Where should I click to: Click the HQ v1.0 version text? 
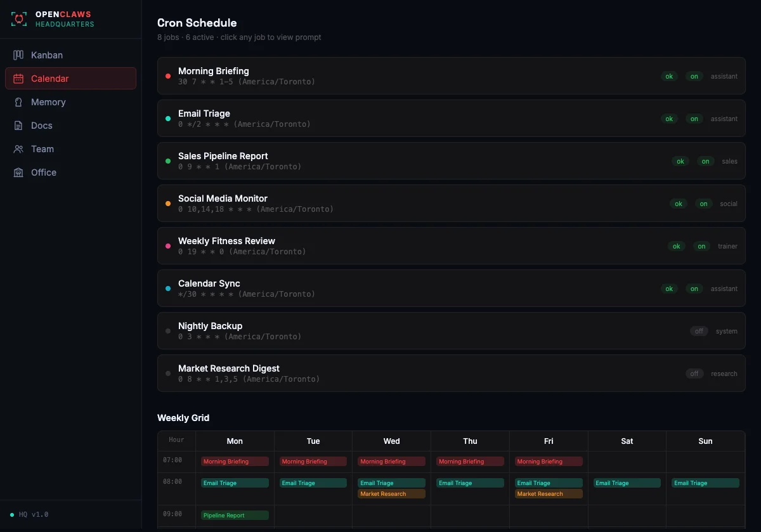pyautogui.click(x=34, y=514)
